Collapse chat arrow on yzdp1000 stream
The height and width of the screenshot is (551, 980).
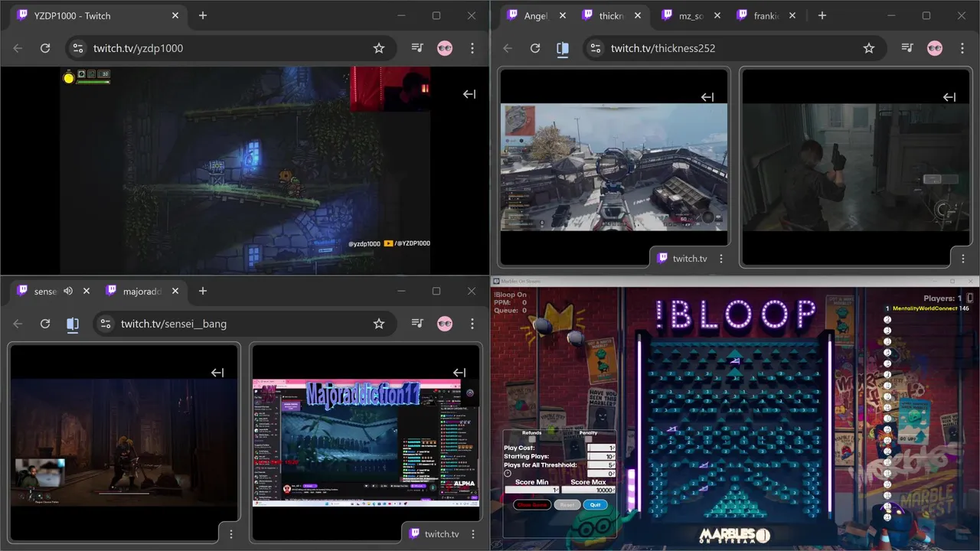(x=469, y=94)
